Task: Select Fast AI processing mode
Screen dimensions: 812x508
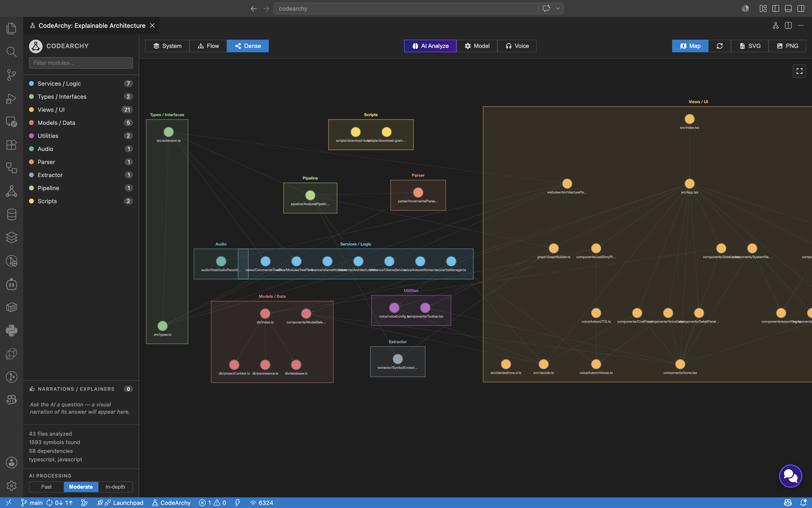Action: coord(46,487)
